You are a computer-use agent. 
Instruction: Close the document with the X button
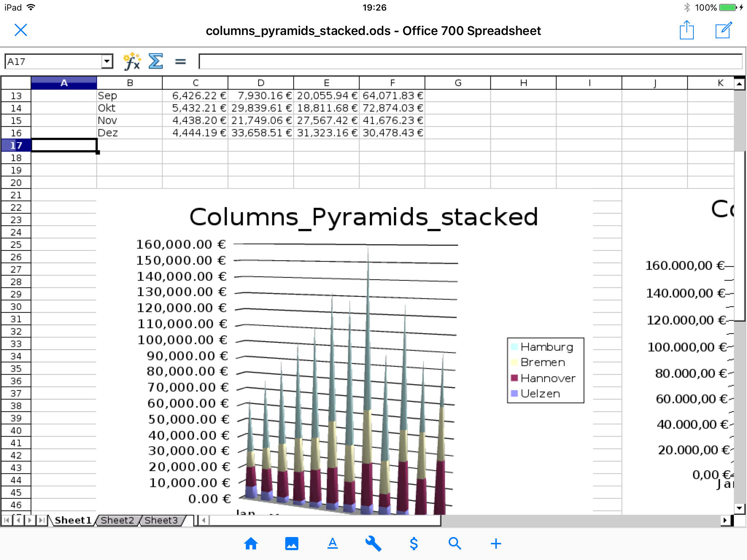click(x=21, y=30)
